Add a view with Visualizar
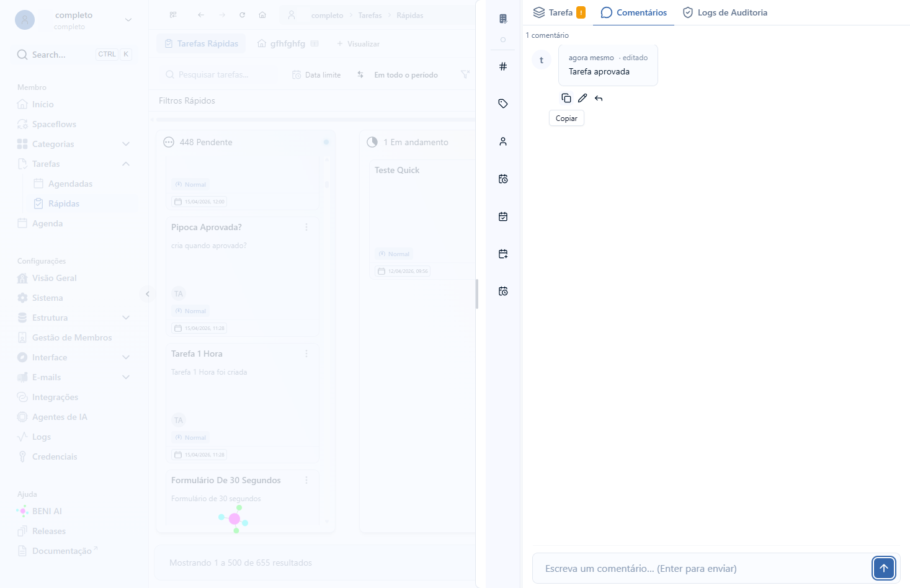Screen dimensions: 910x588 358,43
